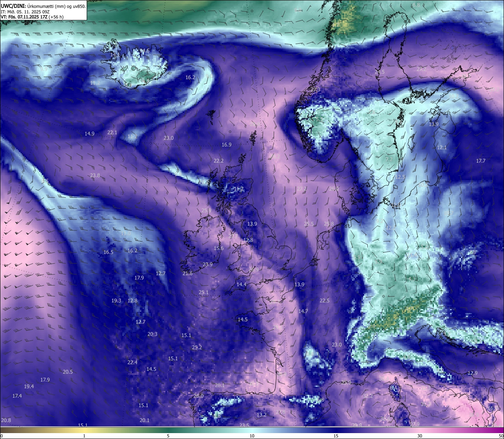Click the colorbar label 1
The width and height of the screenshot is (504, 439).
click(84, 436)
